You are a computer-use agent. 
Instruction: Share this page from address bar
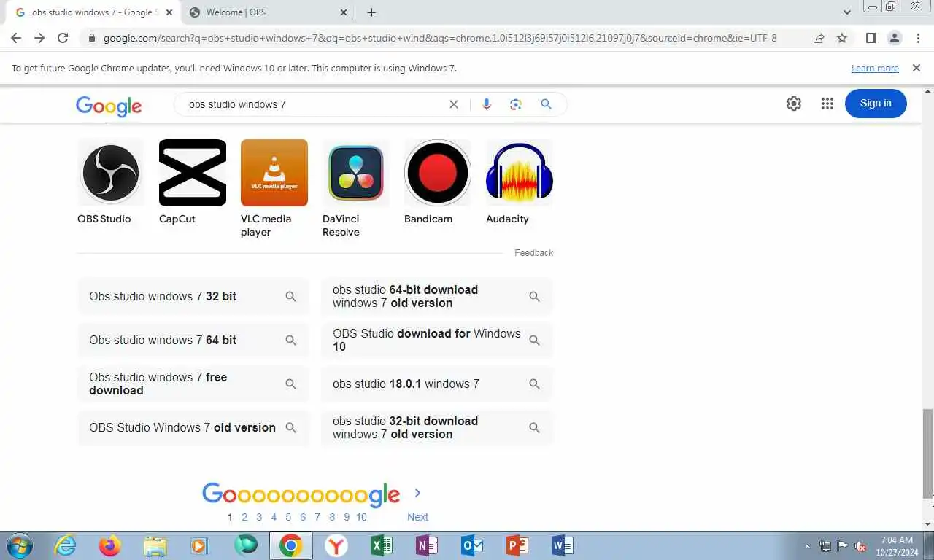point(819,38)
